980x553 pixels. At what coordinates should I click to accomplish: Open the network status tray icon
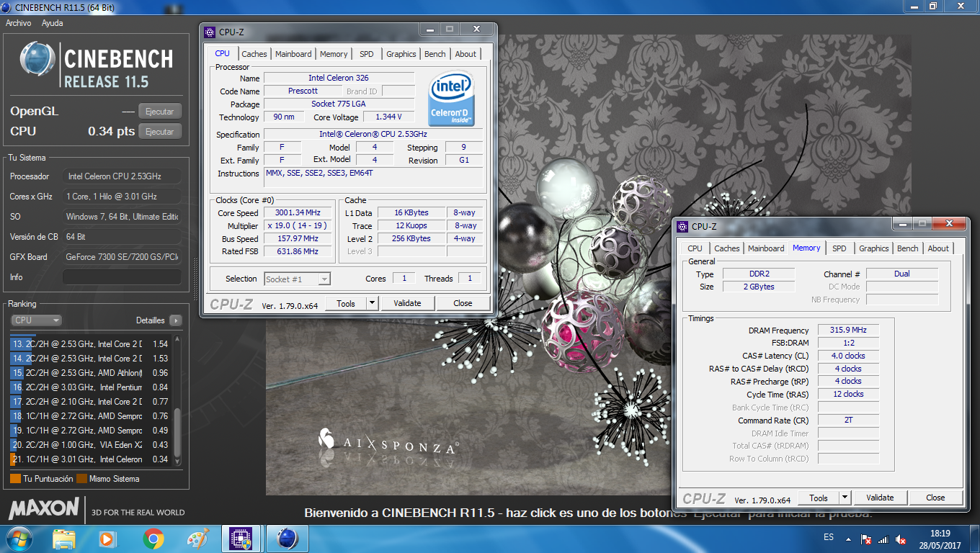884,539
